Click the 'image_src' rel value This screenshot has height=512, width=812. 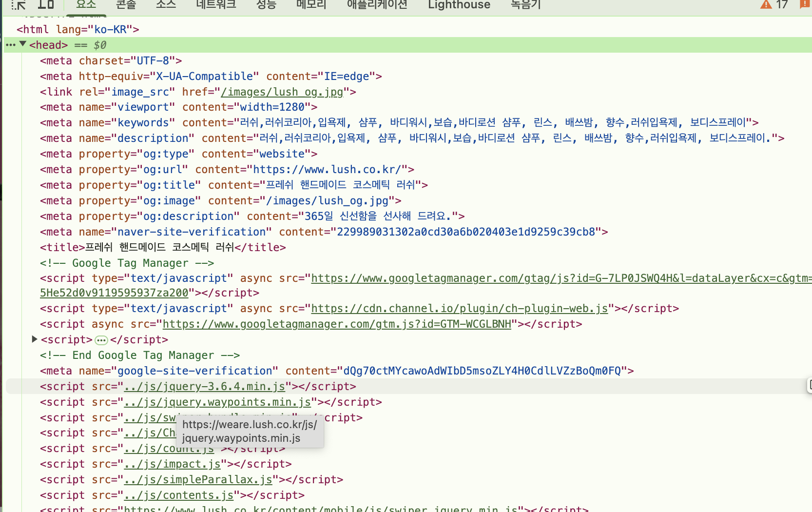click(140, 92)
